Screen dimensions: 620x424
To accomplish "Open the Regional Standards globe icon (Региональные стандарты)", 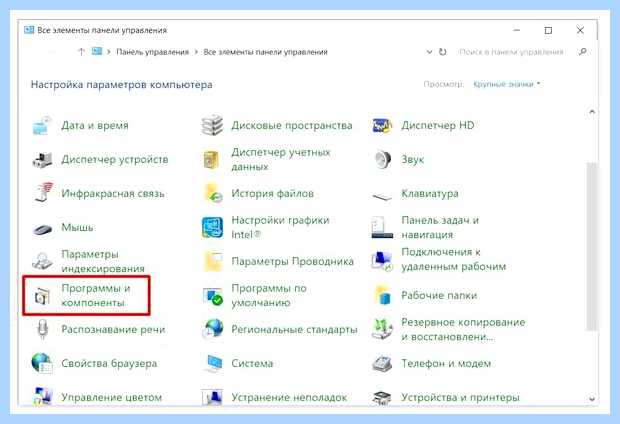I will pyautogui.click(x=213, y=329).
